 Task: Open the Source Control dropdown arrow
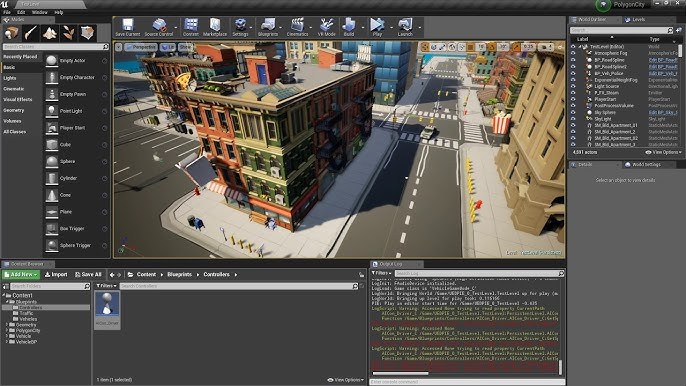click(x=176, y=27)
